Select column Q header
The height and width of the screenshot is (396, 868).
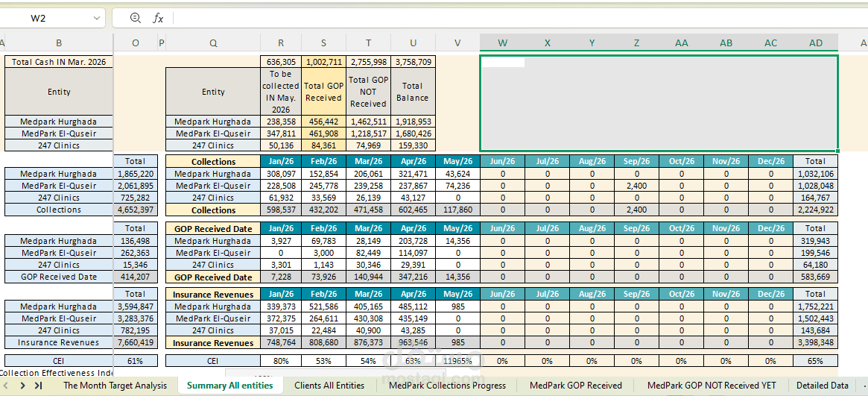click(x=213, y=43)
